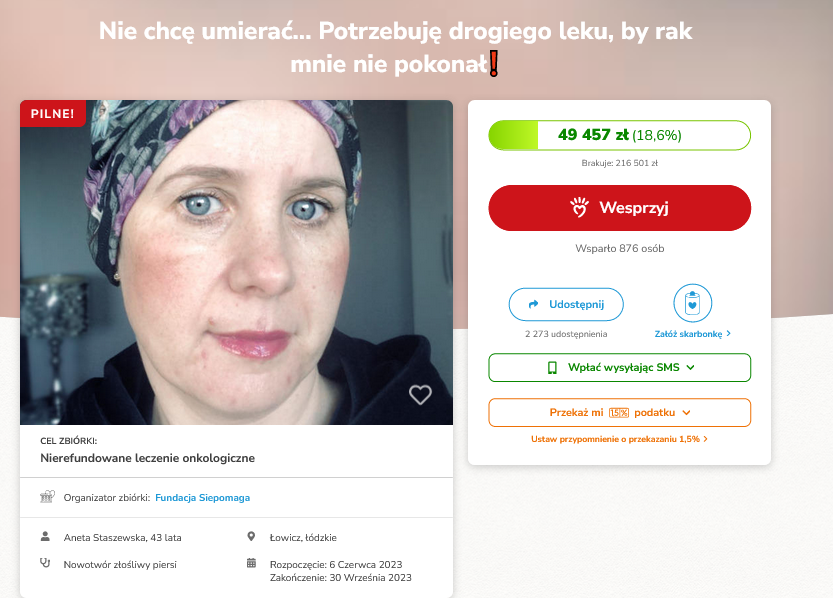This screenshot has width=833, height=598.
Task: Click the phone icon in SMS button
Action: point(552,368)
